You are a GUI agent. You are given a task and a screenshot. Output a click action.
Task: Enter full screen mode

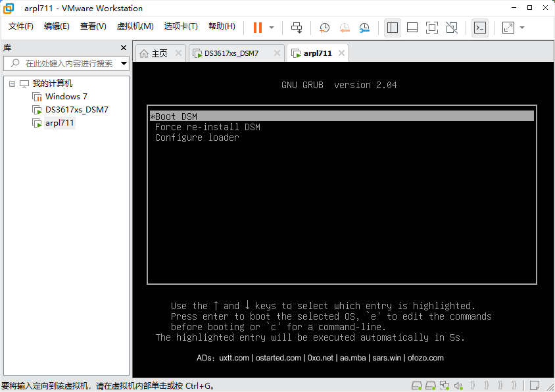click(x=432, y=28)
